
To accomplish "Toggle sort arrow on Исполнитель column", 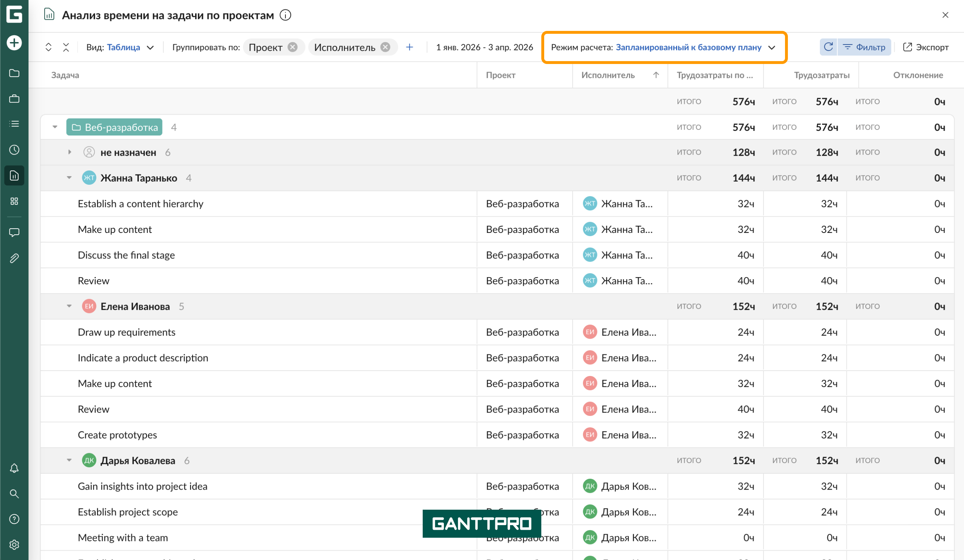I will [x=656, y=75].
